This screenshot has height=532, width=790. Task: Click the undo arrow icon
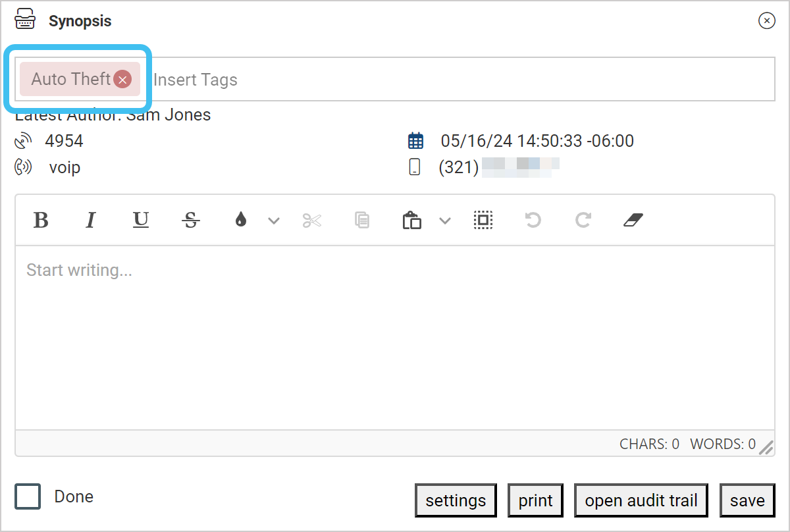(533, 220)
